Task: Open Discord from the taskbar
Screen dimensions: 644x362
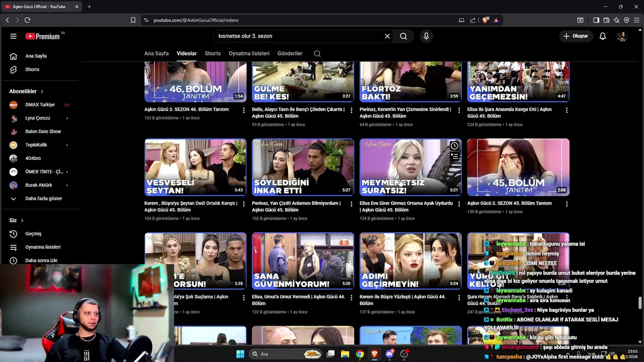Action: tap(389, 354)
